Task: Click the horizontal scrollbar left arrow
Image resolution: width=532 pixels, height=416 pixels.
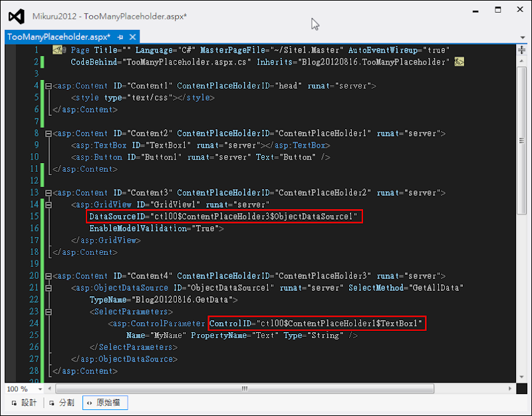Action: [49, 389]
